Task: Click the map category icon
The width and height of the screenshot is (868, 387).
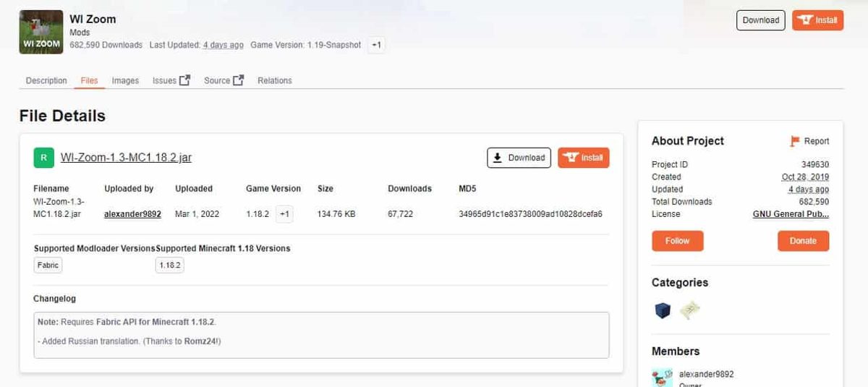Action: (x=690, y=311)
